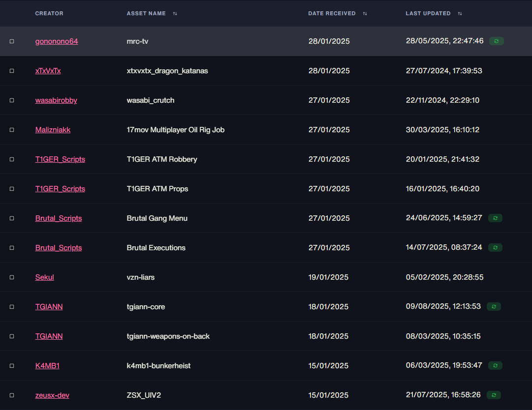This screenshot has height=410, width=532.
Task: Click asset name wasabi_crutch
Action: pos(151,100)
